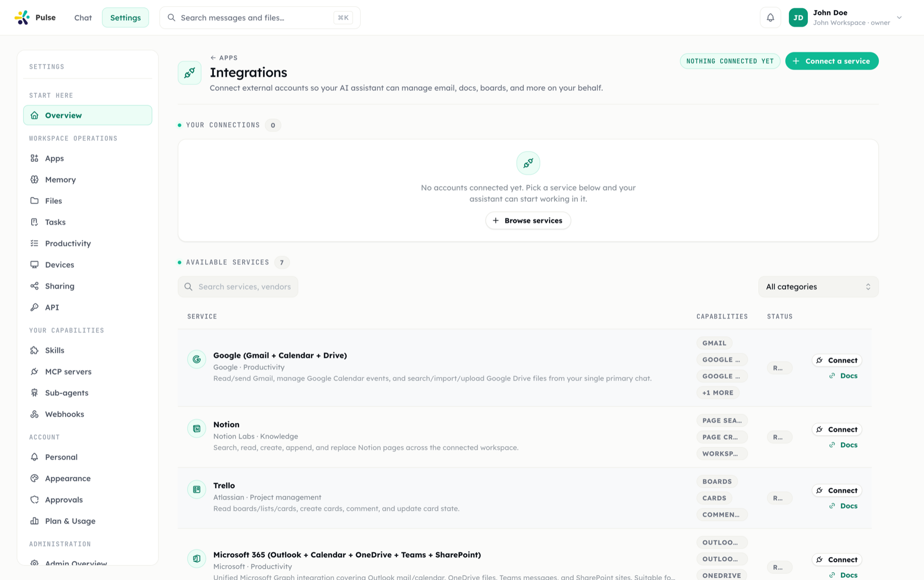Click the Sharing icon in the sidebar
The width and height of the screenshot is (924, 580).
point(35,286)
